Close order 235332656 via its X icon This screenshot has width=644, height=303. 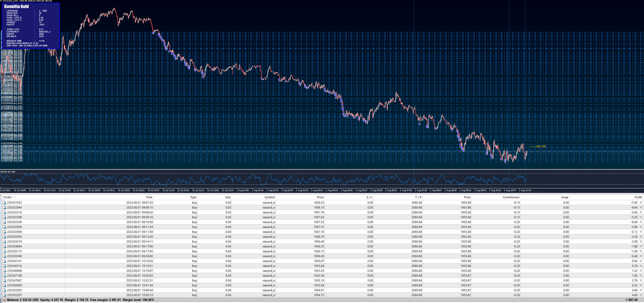point(641,227)
